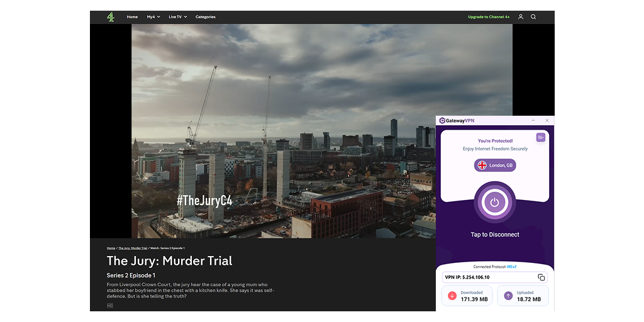Open the Home nav item
This screenshot has width=644, height=322.
(x=132, y=17)
